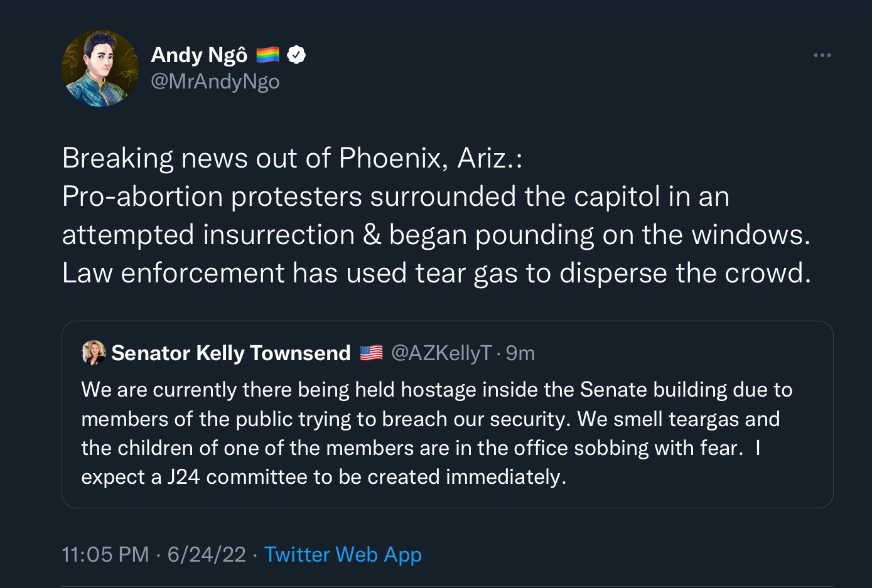Click the "Pro-abortion protesters surrounded" line

(x=396, y=196)
